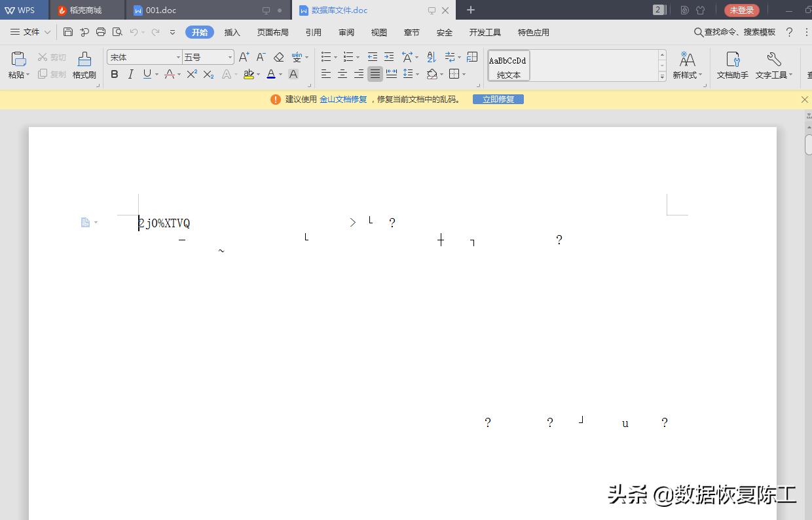Viewport: 812px width, 520px height.
Task: Click the print preview icon
Action: pyautogui.click(x=118, y=31)
